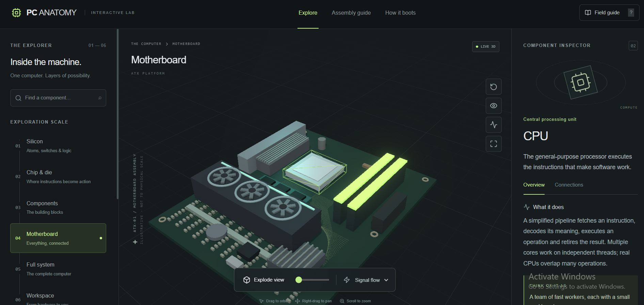This screenshot has width=644, height=305.
Task: Go to The Computer breadcrumb
Action: 146,44
